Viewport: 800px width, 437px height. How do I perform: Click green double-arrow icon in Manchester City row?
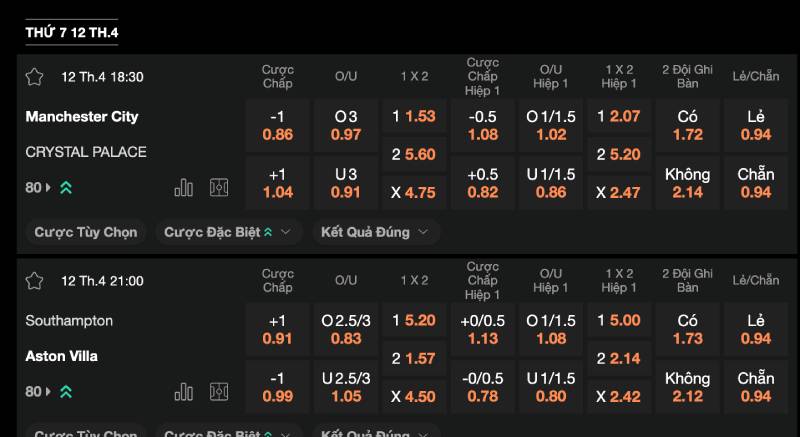[x=66, y=187]
